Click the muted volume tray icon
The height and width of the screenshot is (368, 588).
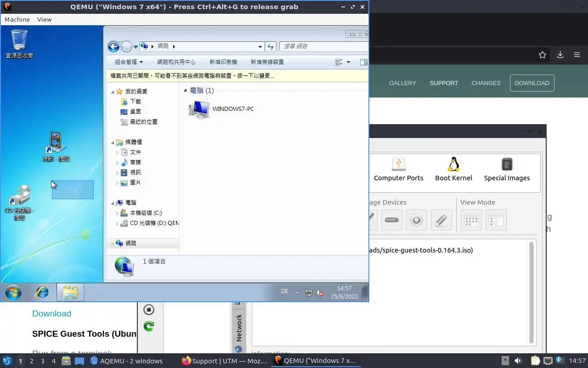(x=320, y=293)
